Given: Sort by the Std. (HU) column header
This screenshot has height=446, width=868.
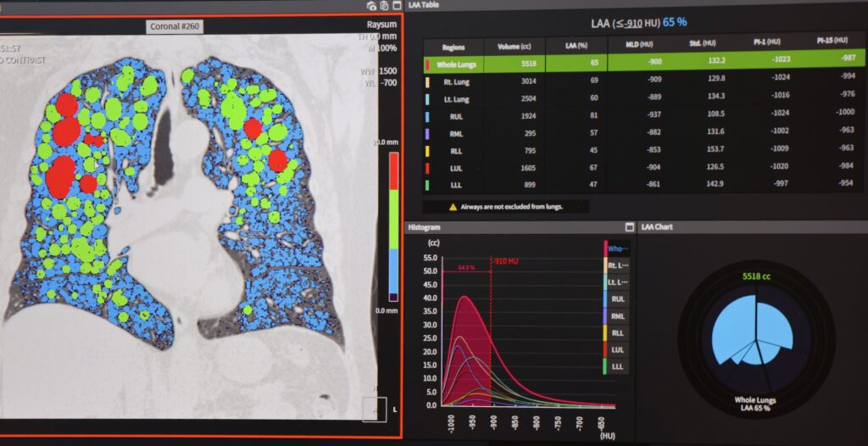Looking at the screenshot, I should pos(703,42).
